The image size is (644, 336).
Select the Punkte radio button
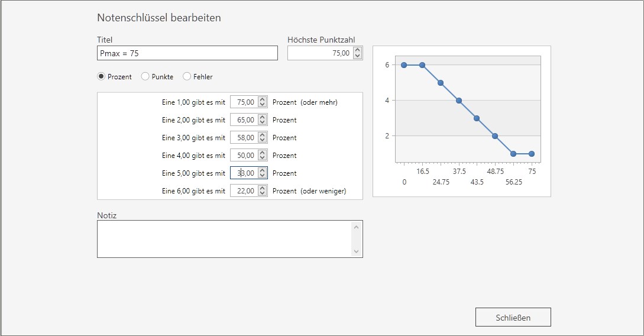click(x=145, y=76)
